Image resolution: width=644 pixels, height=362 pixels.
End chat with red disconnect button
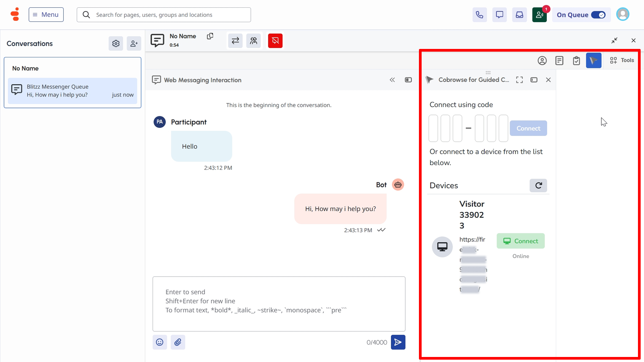point(275,41)
